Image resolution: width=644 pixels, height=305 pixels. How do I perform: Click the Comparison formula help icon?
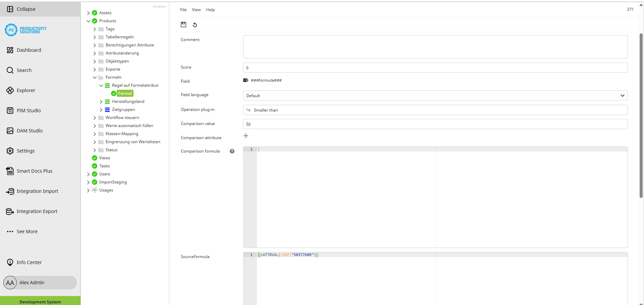(x=232, y=151)
